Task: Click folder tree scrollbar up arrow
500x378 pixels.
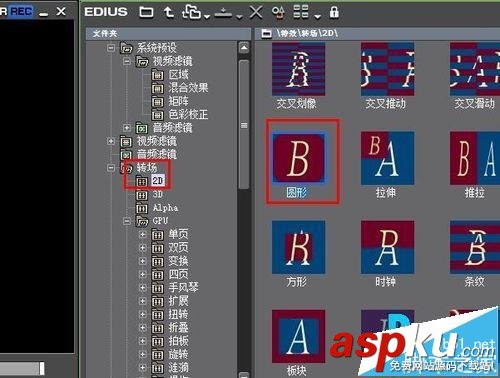Action: [244, 48]
